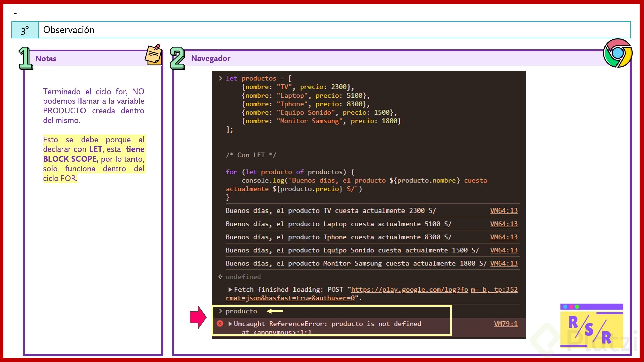Click the producto console input line
Viewport: 644px width, 362px height.
pyautogui.click(x=241, y=311)
